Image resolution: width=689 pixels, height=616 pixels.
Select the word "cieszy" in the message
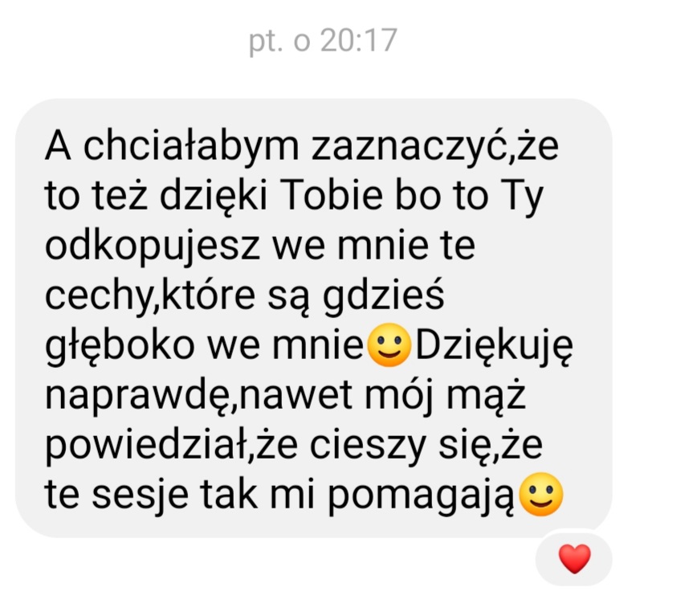click(368, 447)
